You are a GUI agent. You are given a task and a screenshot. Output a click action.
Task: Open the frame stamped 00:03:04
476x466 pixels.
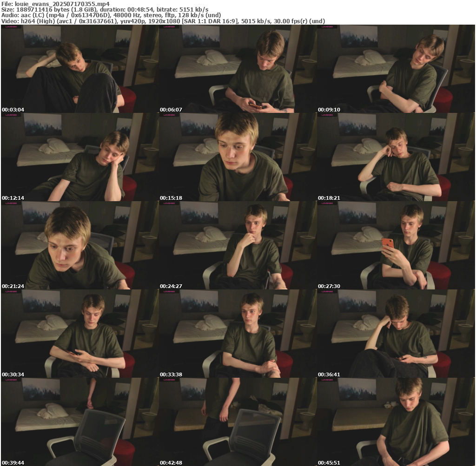point(80,69)
